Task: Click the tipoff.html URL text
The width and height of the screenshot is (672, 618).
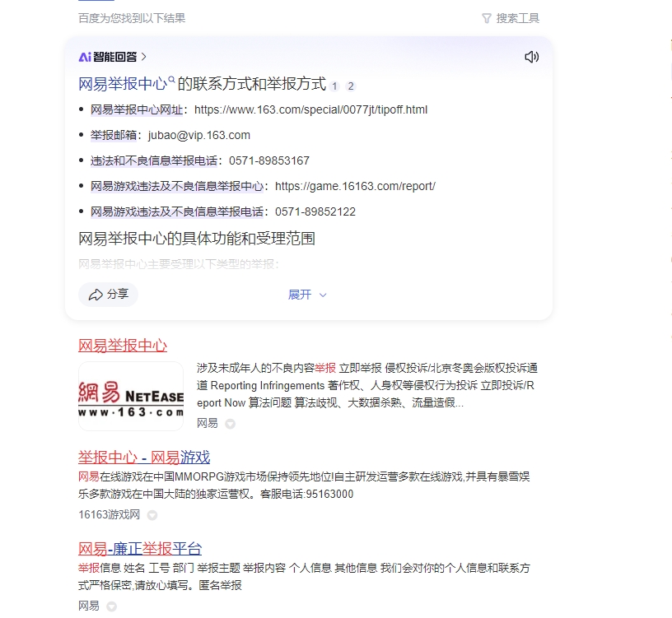Action: click(x=310, y=110)
